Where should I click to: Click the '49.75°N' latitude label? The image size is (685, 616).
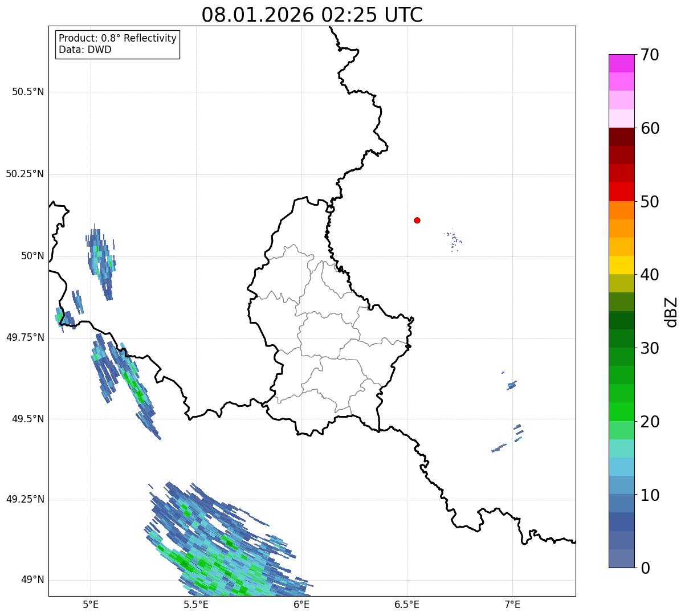coord(25,337)
